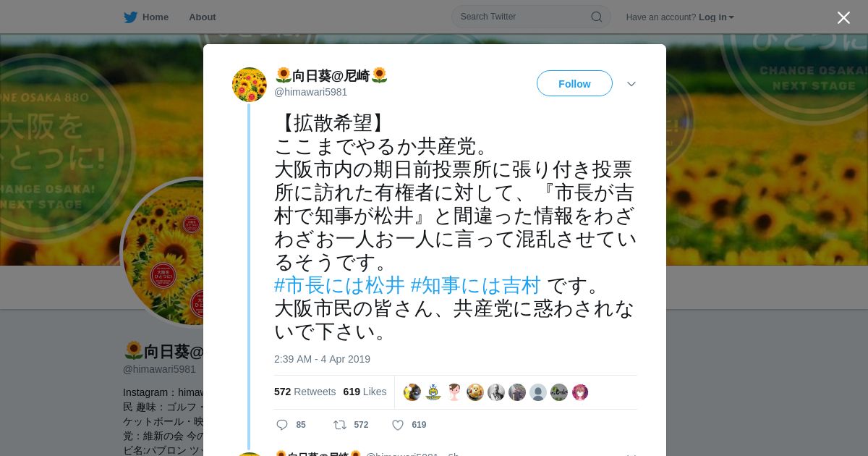The width and height of the screenshot is (868, 456).
Task: View the 619 Likes list
Action: [x=365, y=392]
